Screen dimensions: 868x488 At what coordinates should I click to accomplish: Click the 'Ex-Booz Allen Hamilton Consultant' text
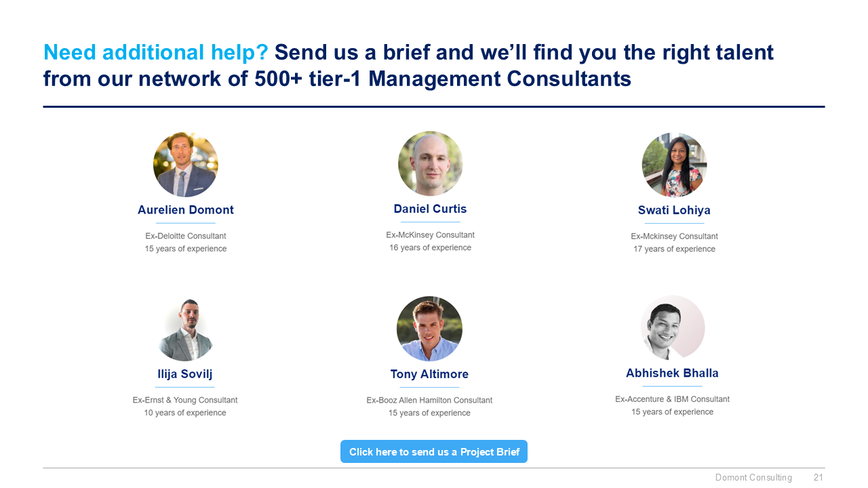pos(429,401)
